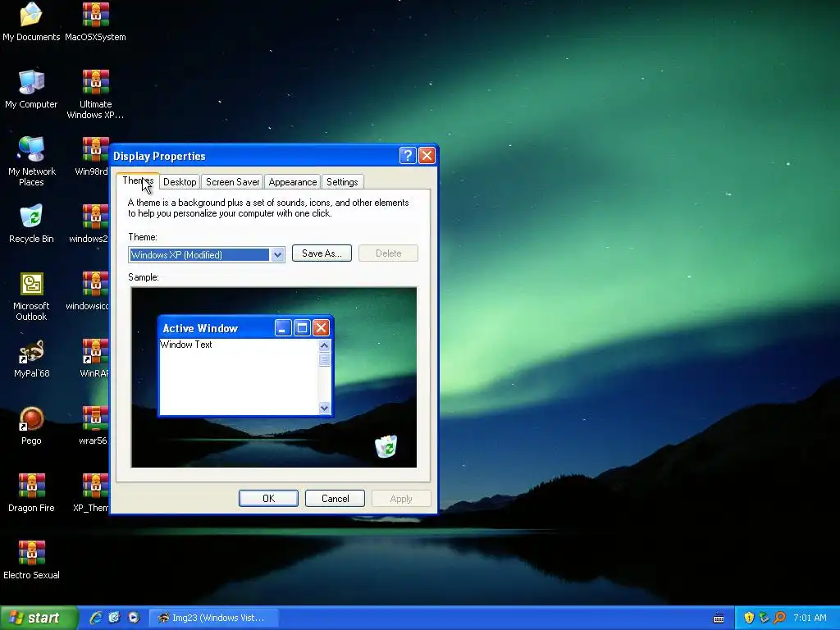Close the Display Properties dialog
The width and height of the screenshot is (840, 630).
[x=427, y=155]
